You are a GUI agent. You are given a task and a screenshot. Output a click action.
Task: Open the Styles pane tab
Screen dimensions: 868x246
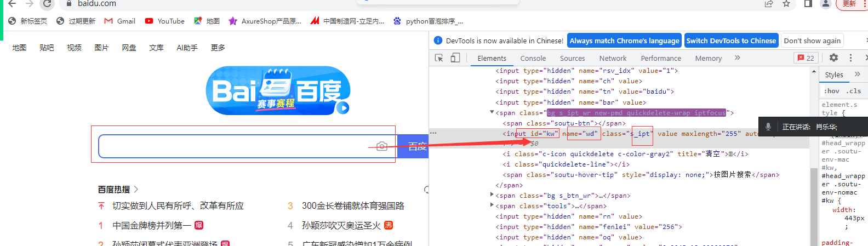[x=834, y=75]
